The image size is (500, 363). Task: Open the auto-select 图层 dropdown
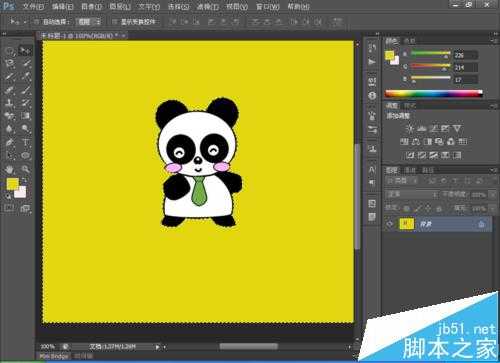[88, 22]
